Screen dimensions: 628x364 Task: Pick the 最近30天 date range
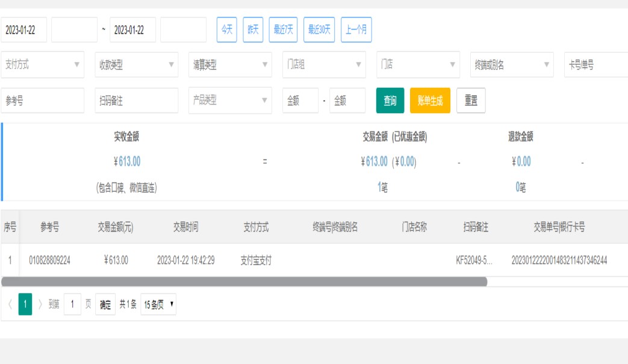[319, 29]
